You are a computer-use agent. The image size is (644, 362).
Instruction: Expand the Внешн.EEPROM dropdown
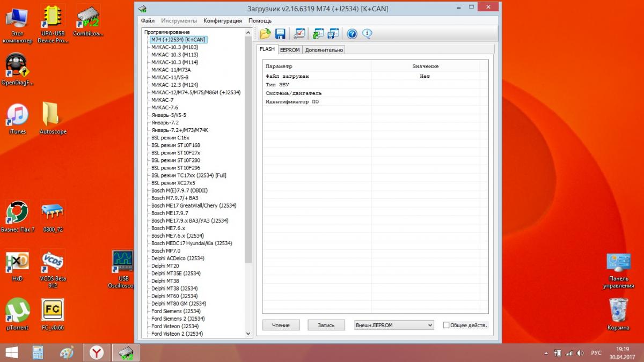[x=394, y=325]
